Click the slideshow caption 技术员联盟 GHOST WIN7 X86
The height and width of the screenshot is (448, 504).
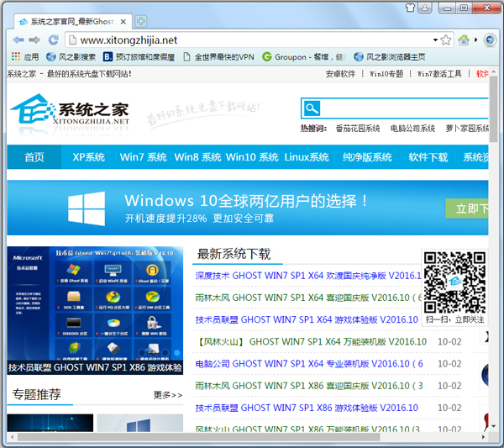coord(95,367)
